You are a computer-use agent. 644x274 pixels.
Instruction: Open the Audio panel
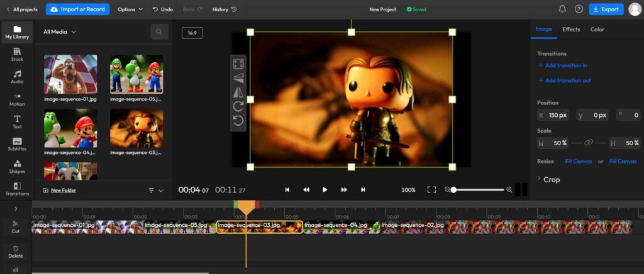pos(17,77)
